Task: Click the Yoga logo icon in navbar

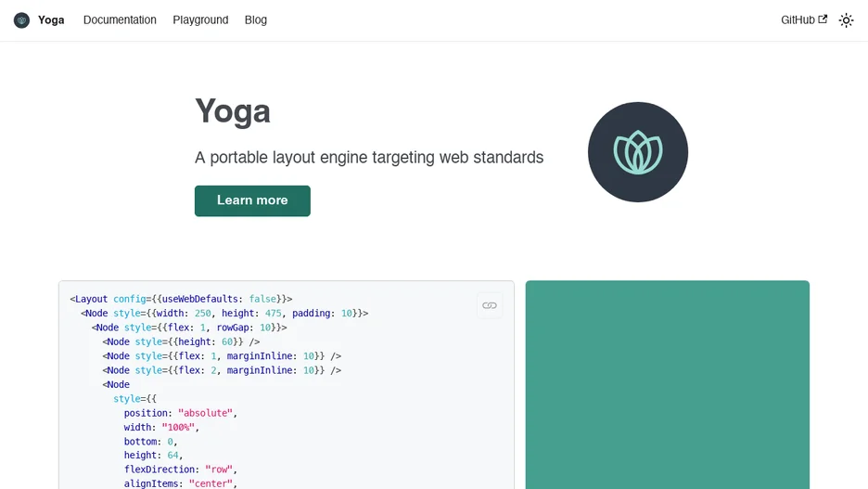Action: pyautogui.click(x=21, y=20)
